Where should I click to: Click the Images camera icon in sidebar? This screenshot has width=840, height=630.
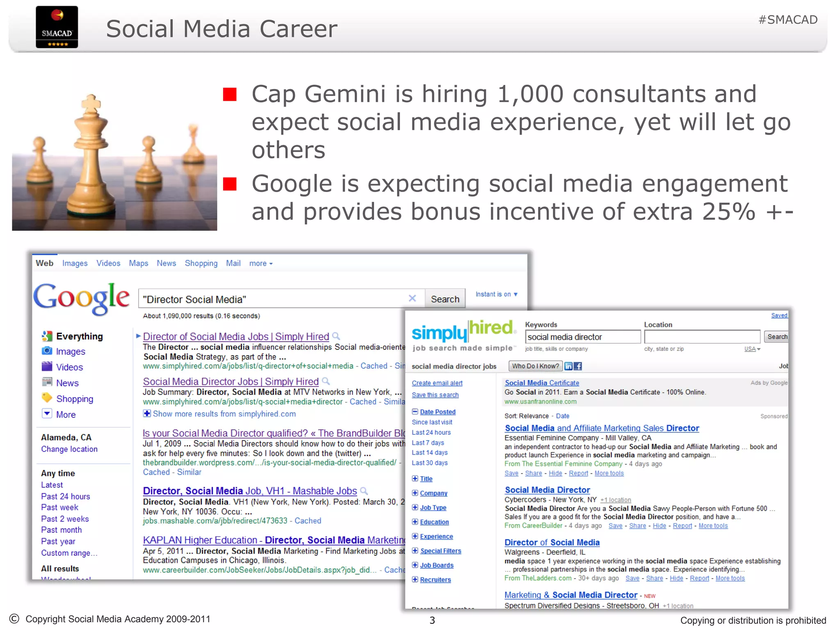coord(47,351)
